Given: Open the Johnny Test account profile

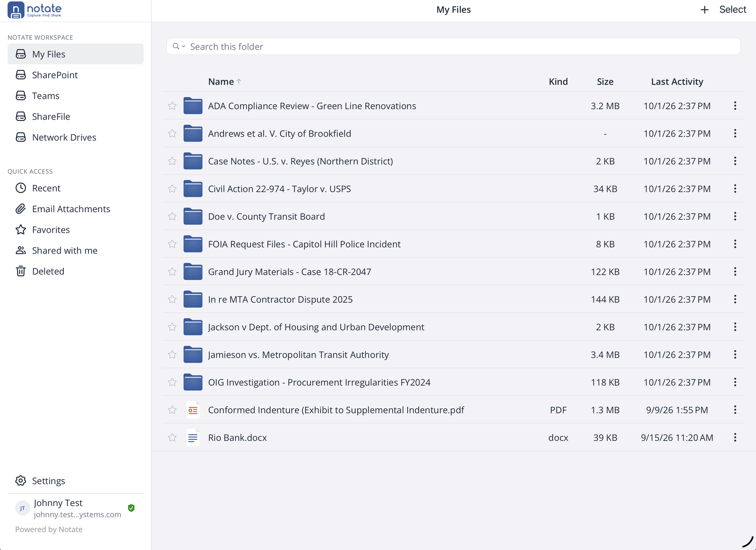Looking at the screenshot, I should coord(76,508).
